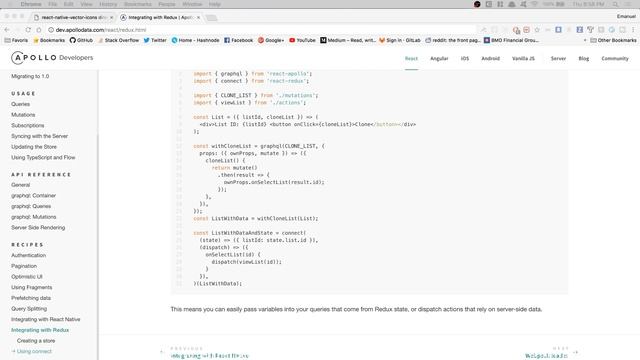
Task: Reload the page with the refresh icon
Action: 28,30
